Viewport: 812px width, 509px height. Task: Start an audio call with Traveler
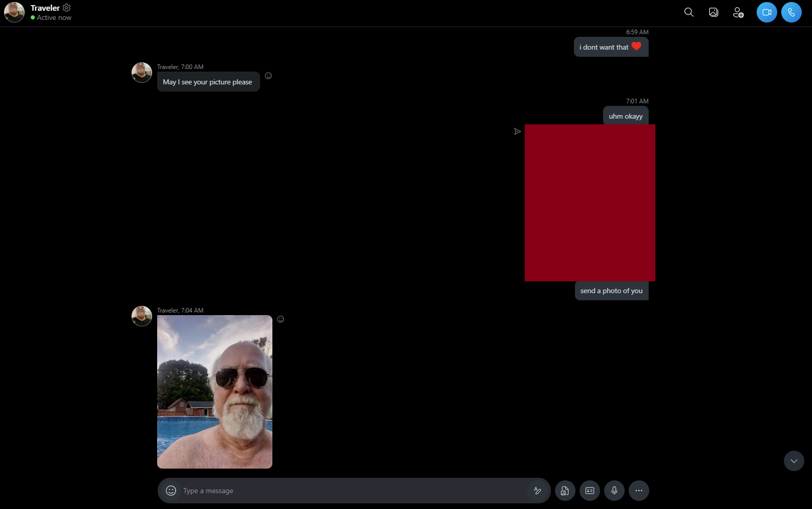[791, 12]
